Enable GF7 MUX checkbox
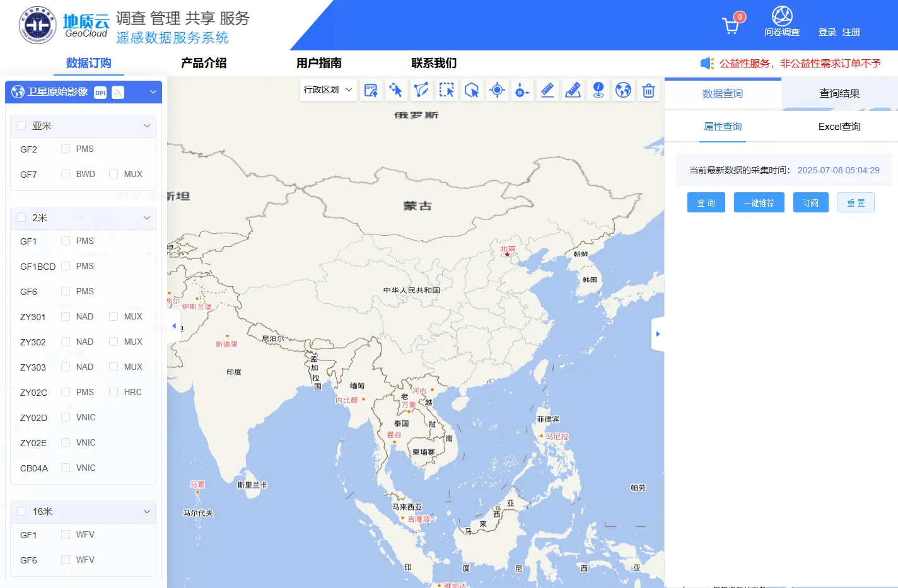Image resolution: width=898 pixels, height=588 pixels. pos(114,174)
